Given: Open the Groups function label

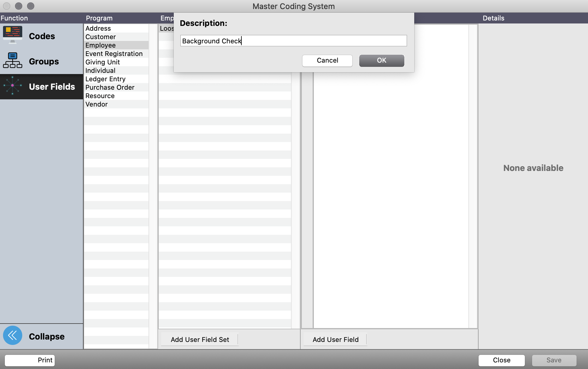Looking at the screenshot, I should click(44, 61).
